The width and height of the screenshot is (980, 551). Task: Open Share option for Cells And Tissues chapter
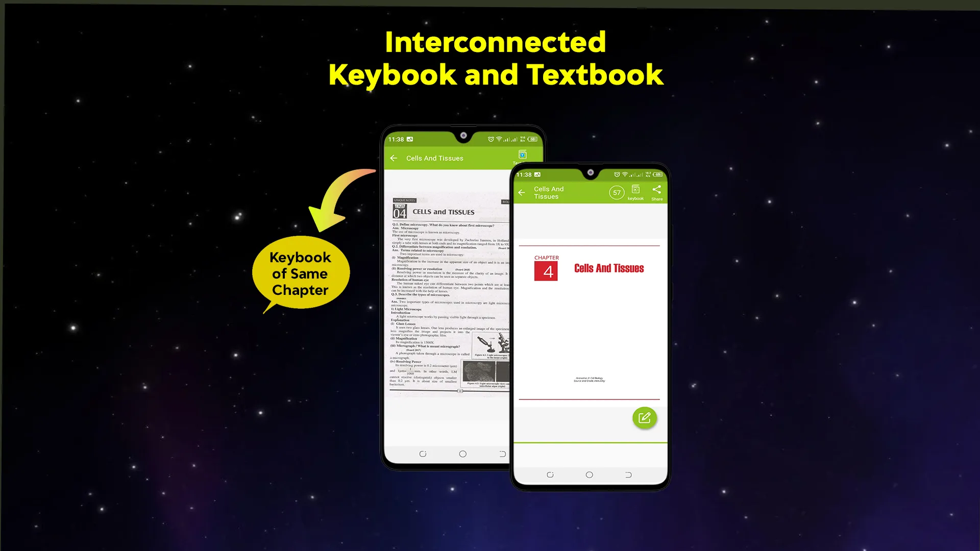click(x=656, y=192)
